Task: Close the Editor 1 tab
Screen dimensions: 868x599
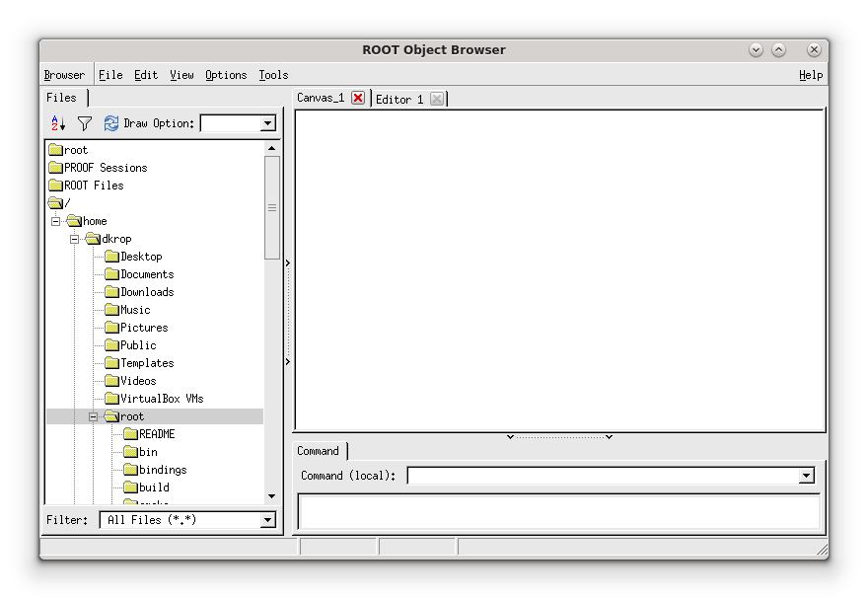Action: [437, 99]
